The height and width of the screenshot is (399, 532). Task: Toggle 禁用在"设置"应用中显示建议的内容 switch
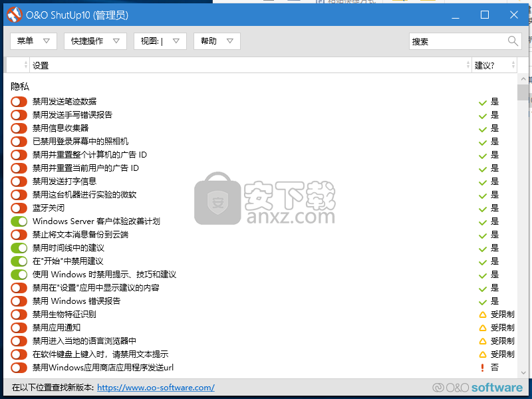19,288
